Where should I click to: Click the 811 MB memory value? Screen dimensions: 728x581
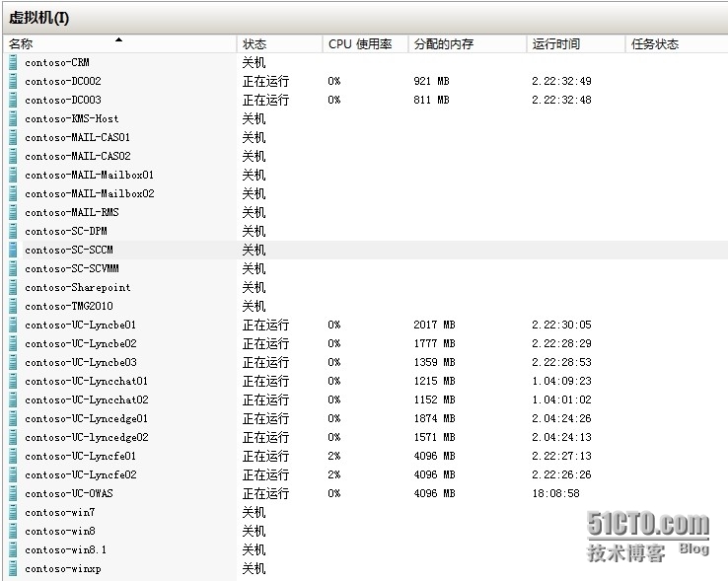click(431, 100)
